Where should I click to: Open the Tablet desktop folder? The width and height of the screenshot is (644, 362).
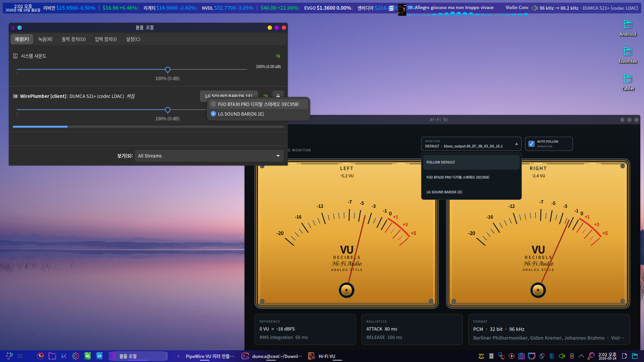tap(628, 82)
